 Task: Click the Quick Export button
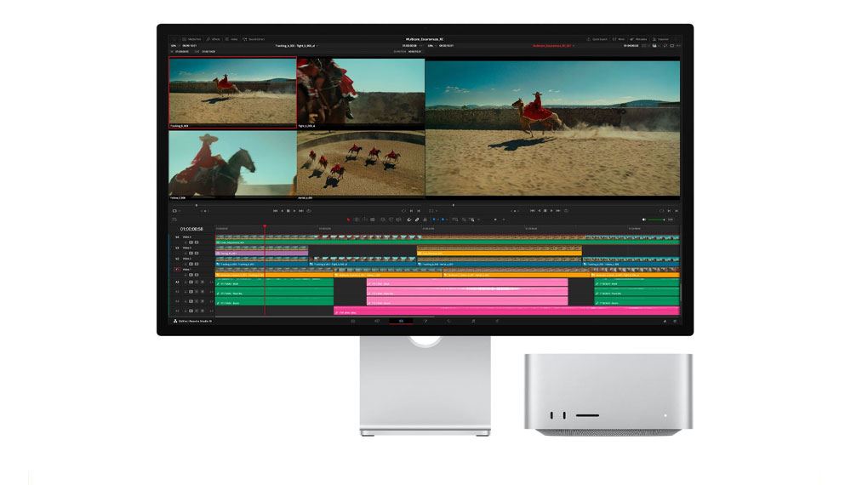click(597, 39)
